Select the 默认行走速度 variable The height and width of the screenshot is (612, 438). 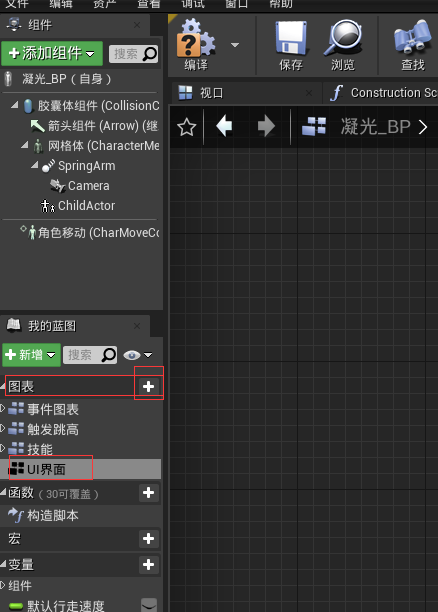pos(66,605)
